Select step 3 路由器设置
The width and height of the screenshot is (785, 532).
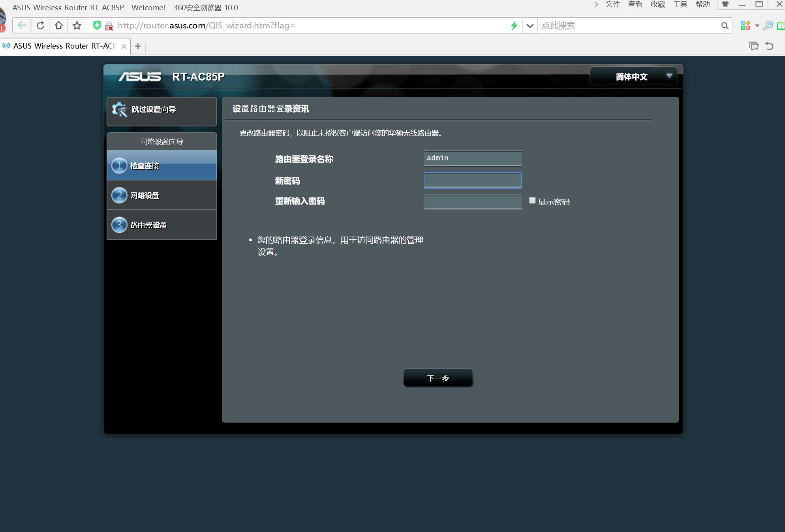point(162,225)
